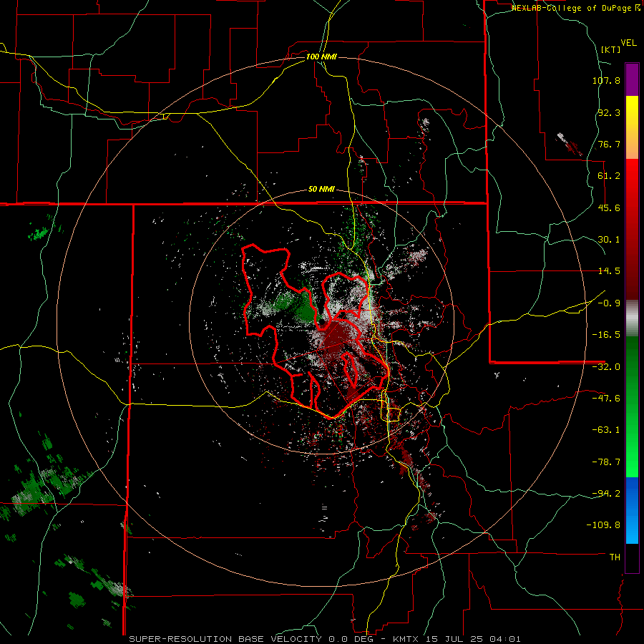The width and height of the screenshot is (644, 644).
Task: Select the 45.6 scale value
Action: tap(609, 208)
